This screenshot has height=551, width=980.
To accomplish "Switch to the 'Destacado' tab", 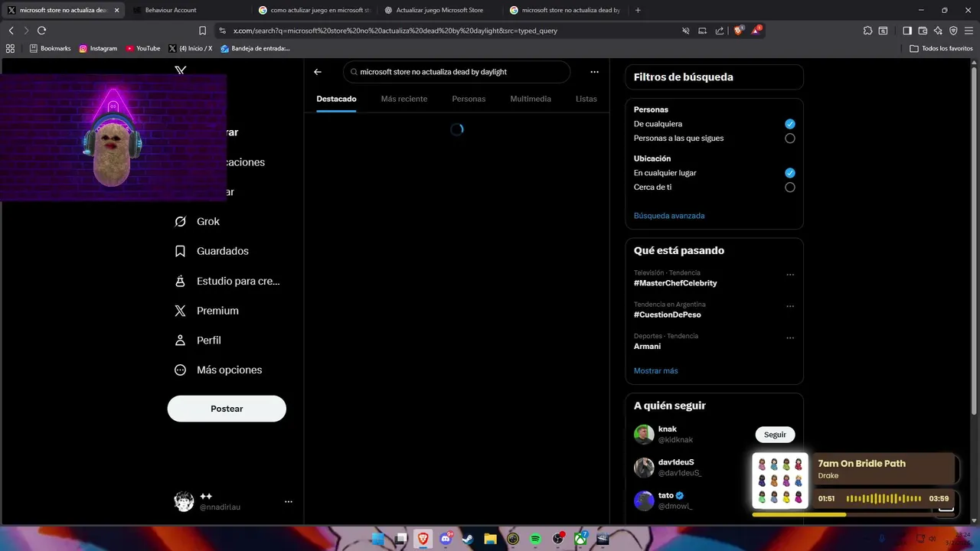I will 336,99.
